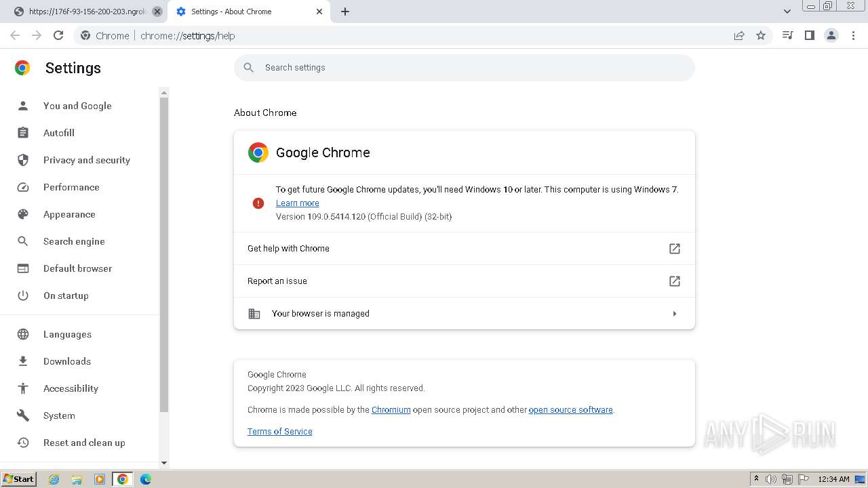Open the You and Google person icon
868x488 pixels.
coord(23,106)
